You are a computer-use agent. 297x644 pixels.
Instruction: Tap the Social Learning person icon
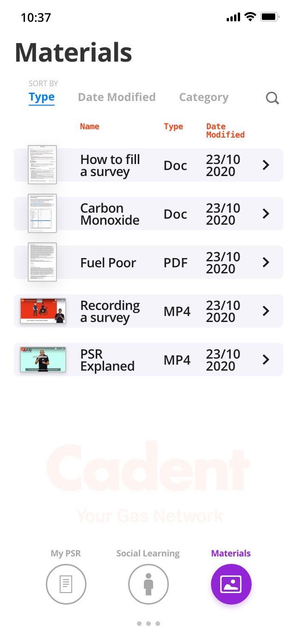coord(148,584)
